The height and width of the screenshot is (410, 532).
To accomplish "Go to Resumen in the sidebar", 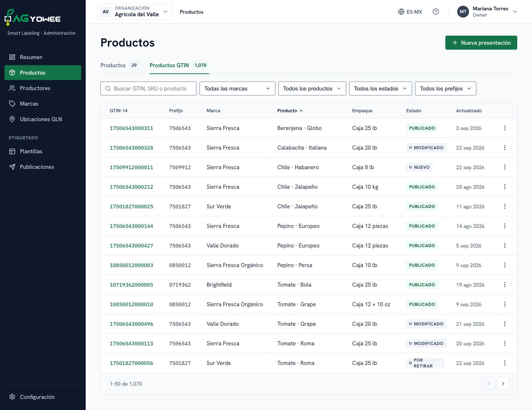I will coord(43,57).
